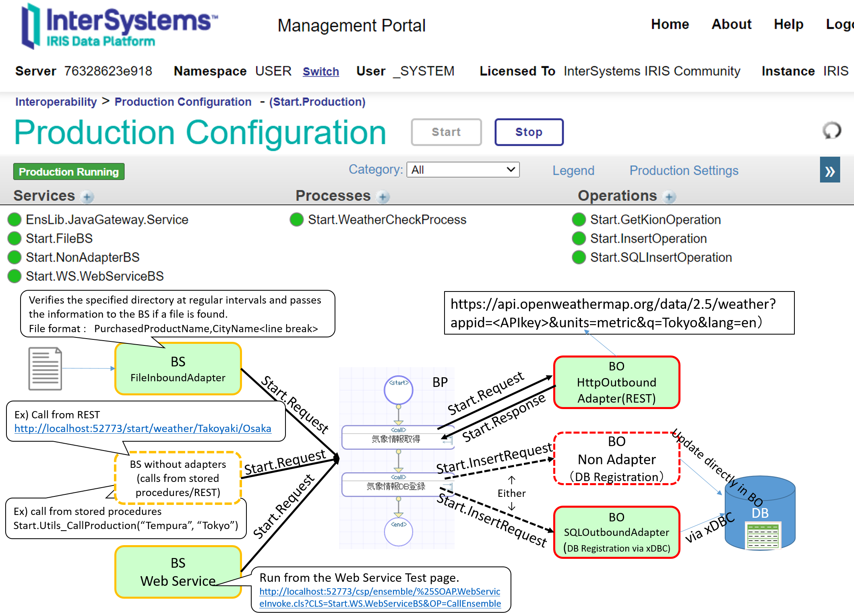
Task: Select the Start.WS.WebServiceBS service
Action: [x=95, y=276]
